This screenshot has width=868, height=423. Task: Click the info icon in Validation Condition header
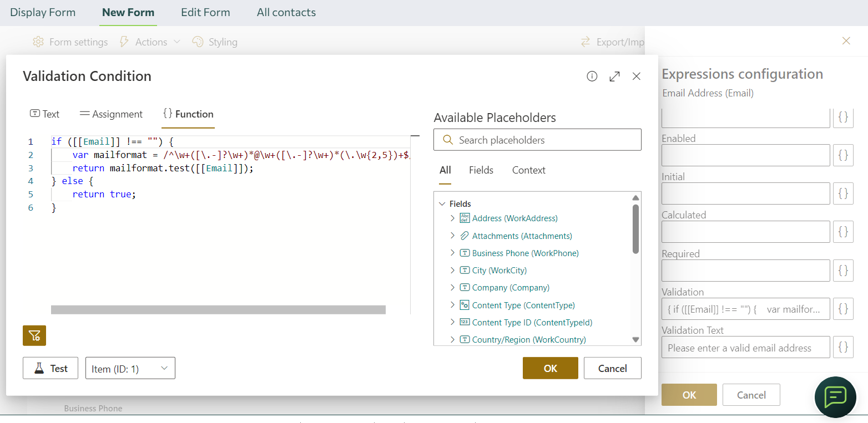pyautogui.click(x=592, y=77)
